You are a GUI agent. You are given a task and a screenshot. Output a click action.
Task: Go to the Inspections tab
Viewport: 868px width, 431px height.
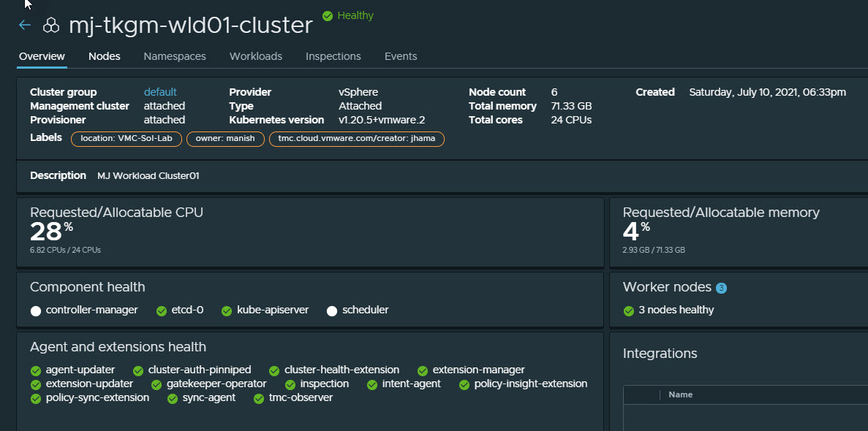pos(333,56)
